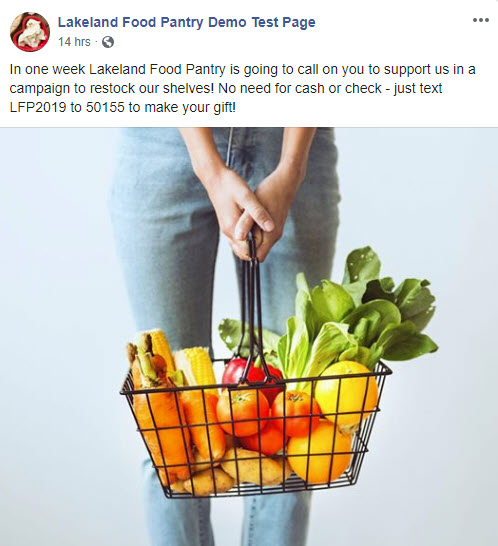Screen dimensions: 498x546
Task: Click the "14 hrs" post timestamp
Action: [74, 42]
